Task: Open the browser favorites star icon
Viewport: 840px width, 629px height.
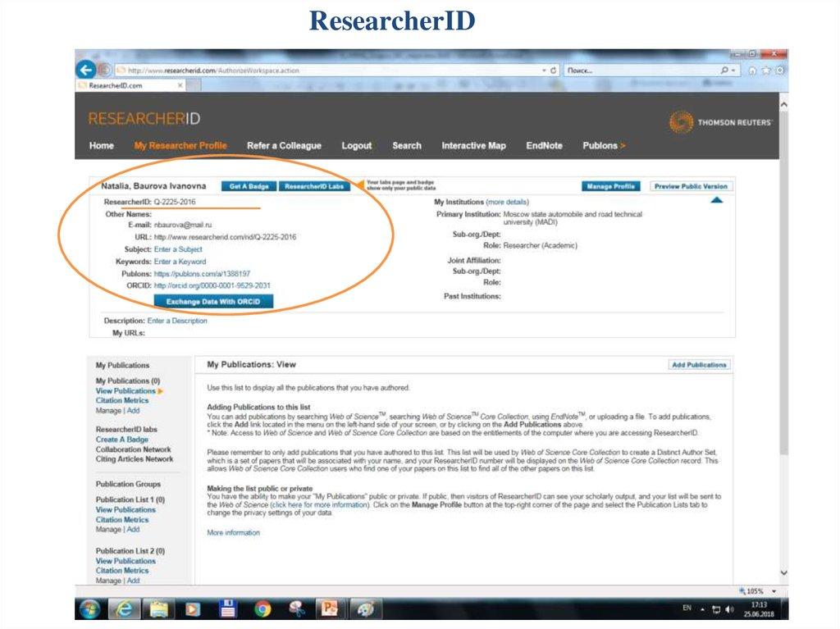Action: point(765,71)
